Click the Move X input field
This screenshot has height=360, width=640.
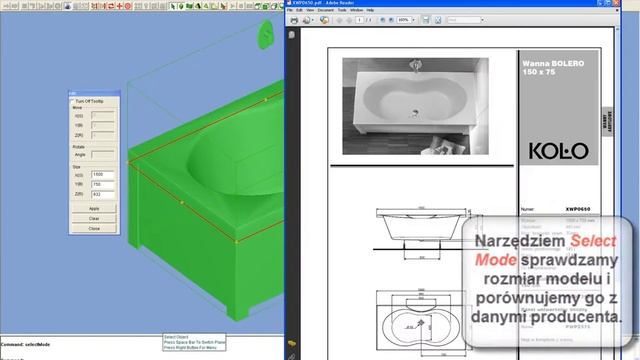click(x=103, y=116)
